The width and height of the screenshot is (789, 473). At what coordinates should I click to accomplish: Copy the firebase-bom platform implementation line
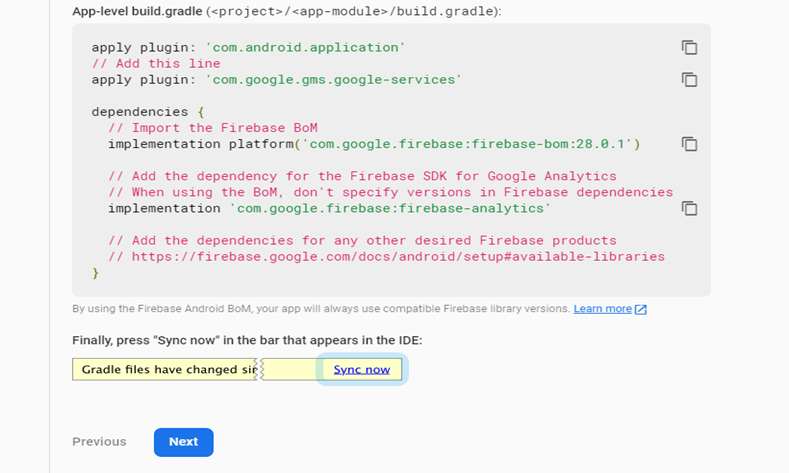click(x=689, y=144)
